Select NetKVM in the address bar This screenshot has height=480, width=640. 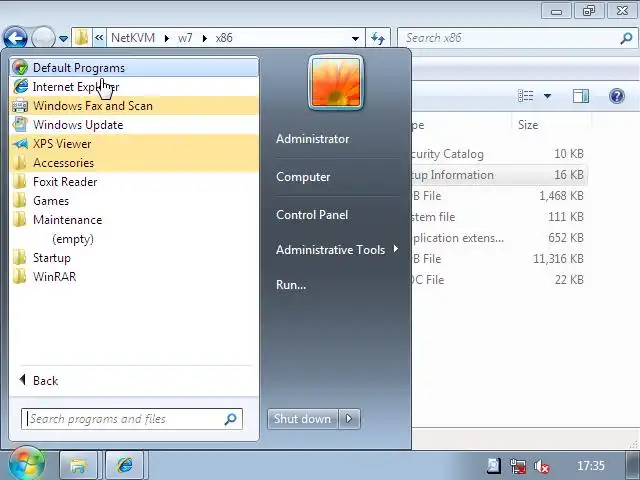(x=133, y=38)
